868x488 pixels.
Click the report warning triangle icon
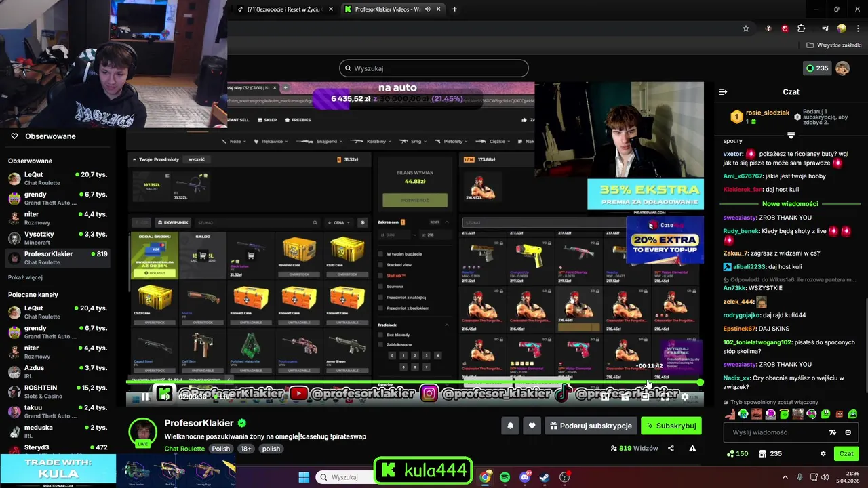[x=692, y=448]
